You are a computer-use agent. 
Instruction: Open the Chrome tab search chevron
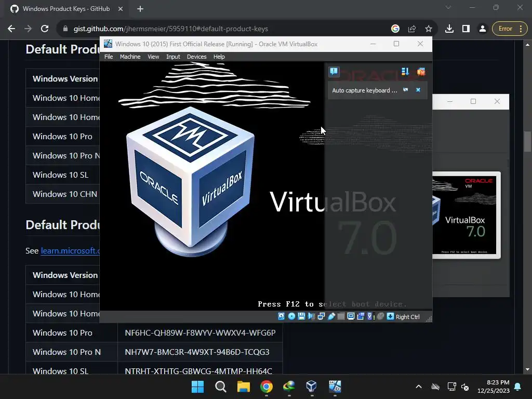448,7
